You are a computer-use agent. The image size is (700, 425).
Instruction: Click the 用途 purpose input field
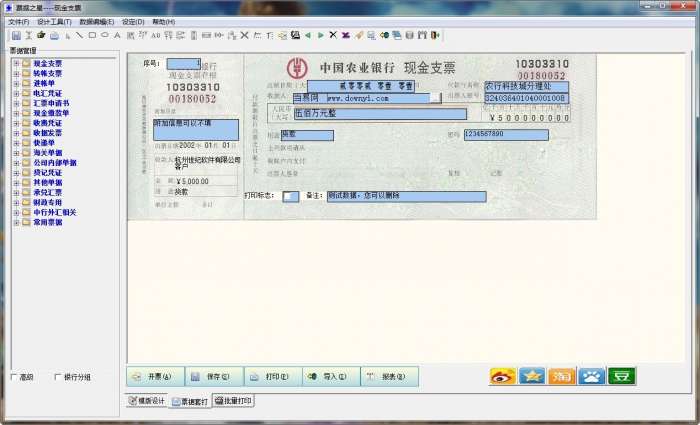pyautogui.click(x=307, y=135)
